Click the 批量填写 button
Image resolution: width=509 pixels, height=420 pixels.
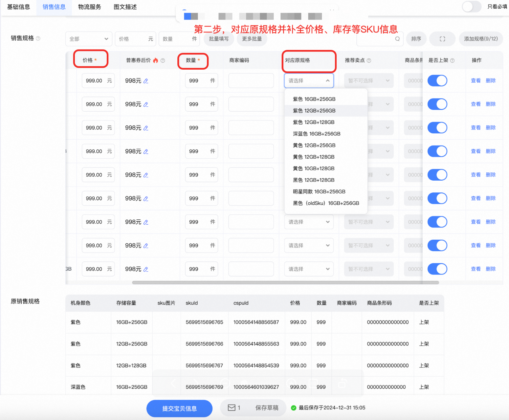coord(219,39)
